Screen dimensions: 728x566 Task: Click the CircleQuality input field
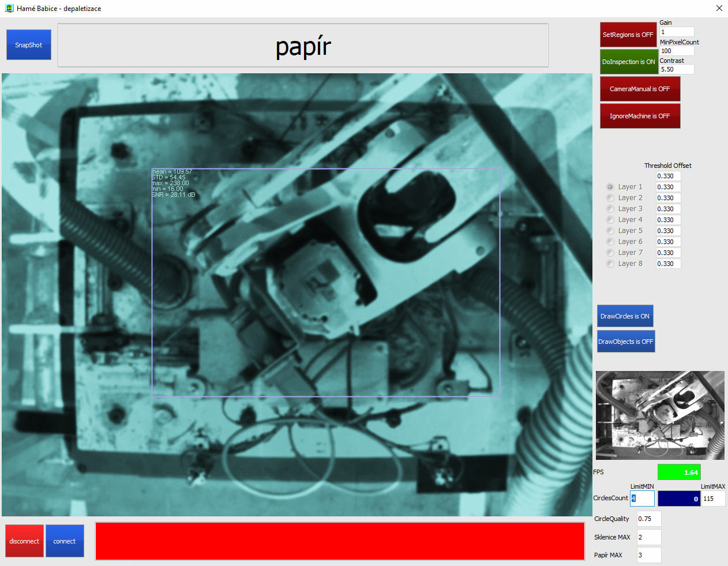click(648, 519)
